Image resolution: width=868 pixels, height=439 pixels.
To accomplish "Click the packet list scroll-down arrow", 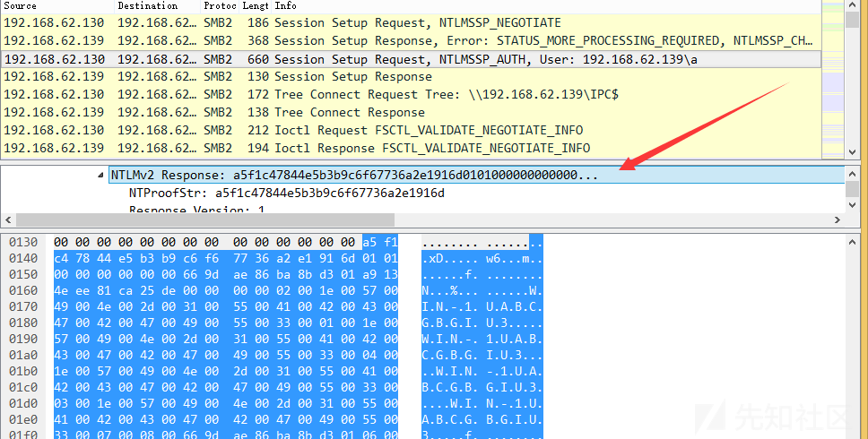I will [x=853, y=151].
